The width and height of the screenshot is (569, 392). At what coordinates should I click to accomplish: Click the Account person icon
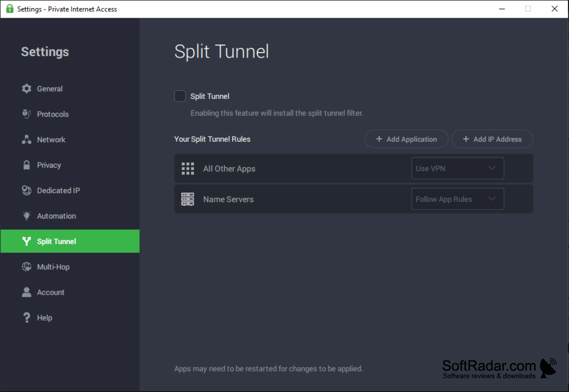point(27,292)
